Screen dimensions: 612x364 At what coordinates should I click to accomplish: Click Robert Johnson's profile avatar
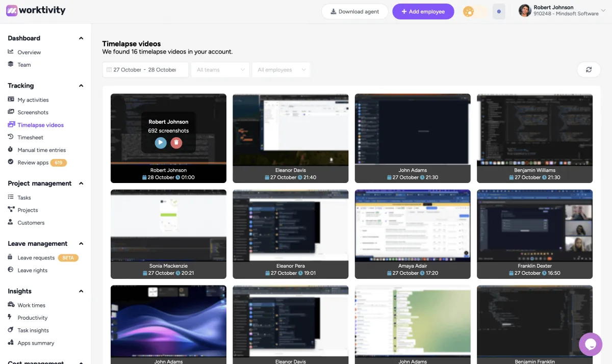(525, 11)
